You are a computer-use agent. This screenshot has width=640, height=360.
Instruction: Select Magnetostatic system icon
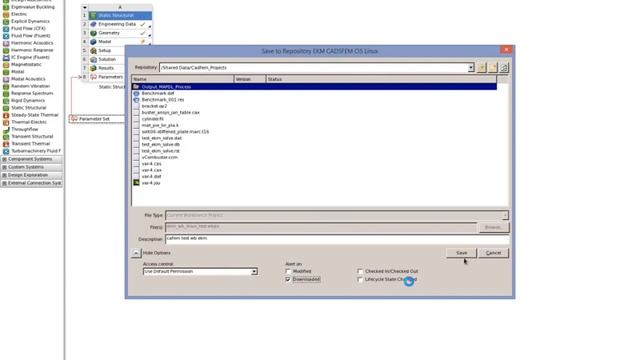click(x=6, y=64)
